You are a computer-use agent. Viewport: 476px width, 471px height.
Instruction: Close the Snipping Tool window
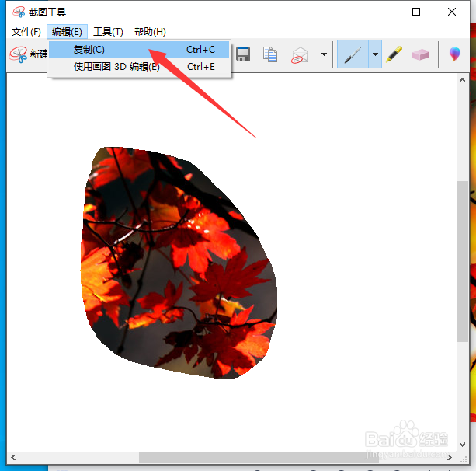[452, 12]
